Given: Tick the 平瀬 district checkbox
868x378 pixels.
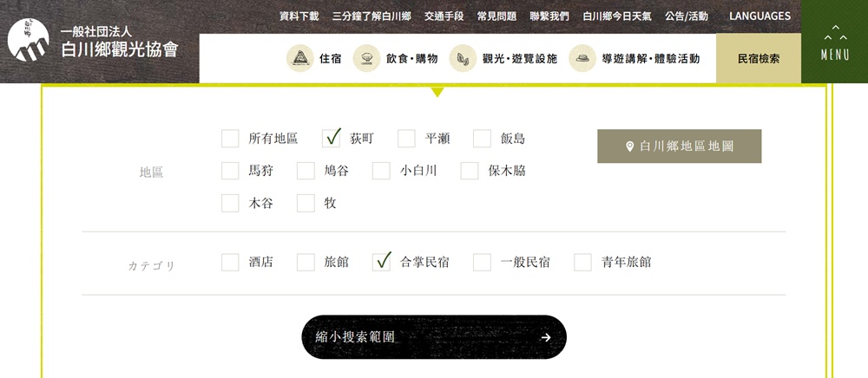Looking at the screenshot, I should point(406,139).
